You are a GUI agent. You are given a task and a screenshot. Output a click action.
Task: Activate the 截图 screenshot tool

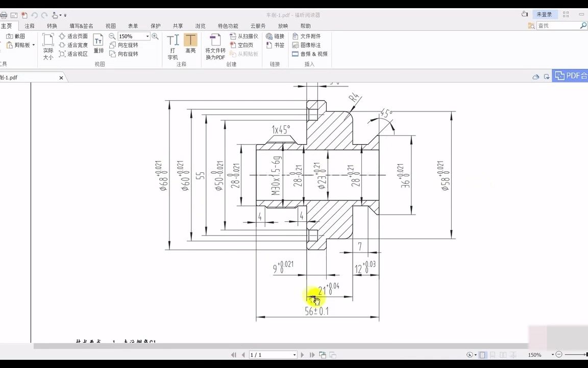[16, 36]
